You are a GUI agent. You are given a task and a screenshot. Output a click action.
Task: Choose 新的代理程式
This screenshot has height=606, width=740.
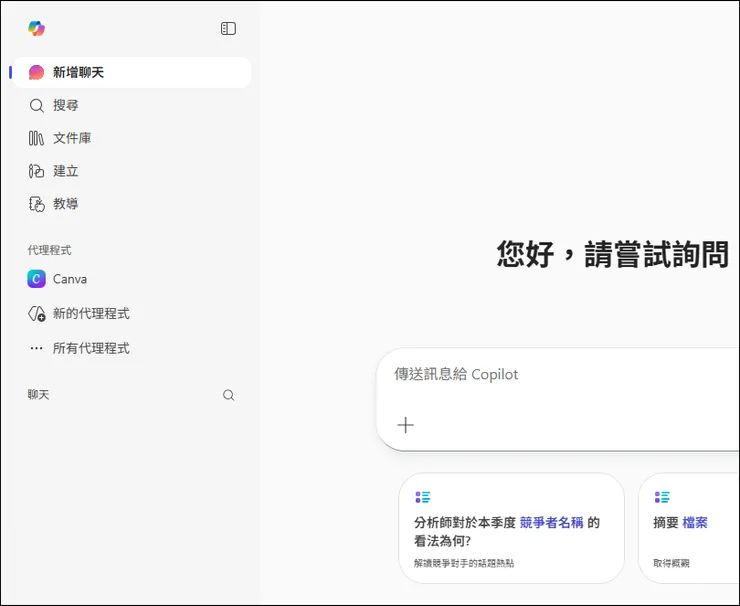point(133,313)
